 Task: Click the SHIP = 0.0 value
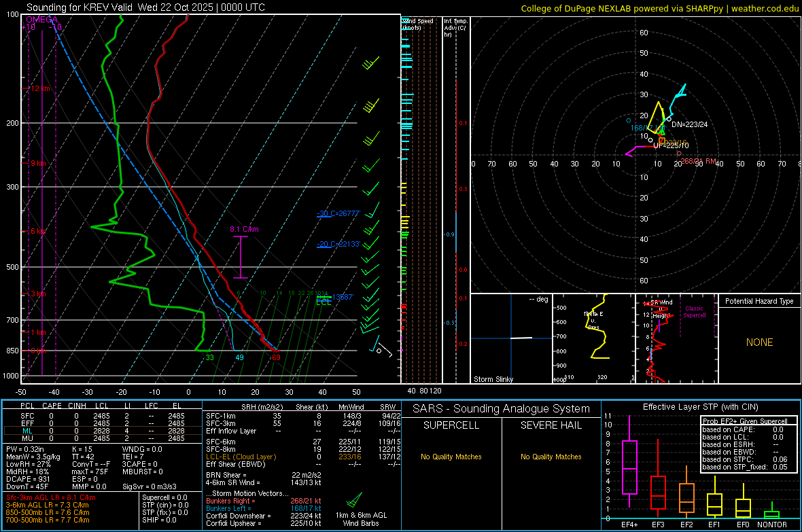point(159,520)
